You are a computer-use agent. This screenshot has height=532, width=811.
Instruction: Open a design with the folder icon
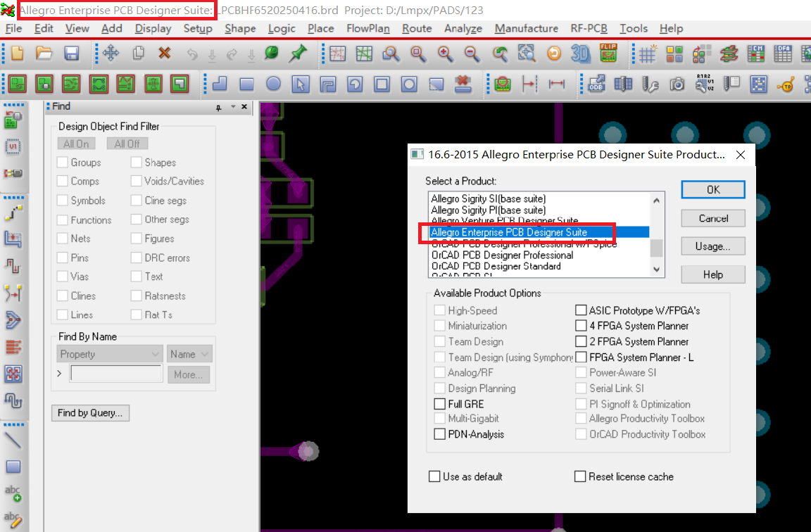[44, 53]
